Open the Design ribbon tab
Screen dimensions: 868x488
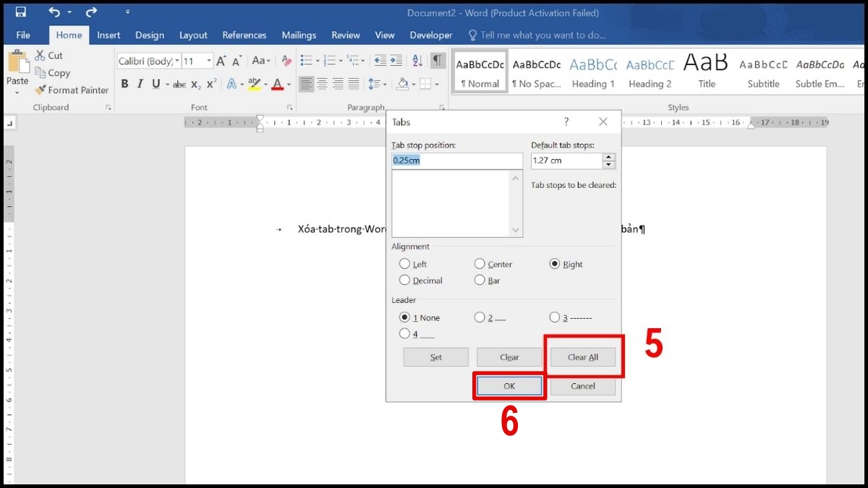(150, 35)
